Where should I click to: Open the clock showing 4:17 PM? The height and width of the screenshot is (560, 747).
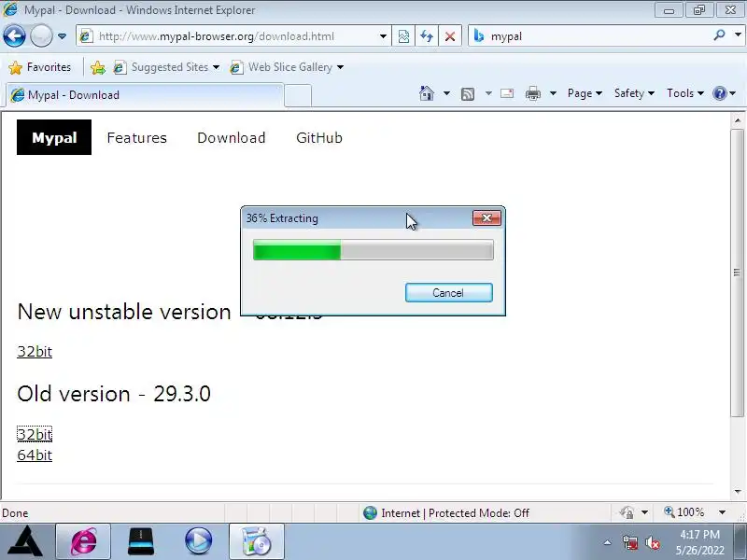tap(699, 542)
